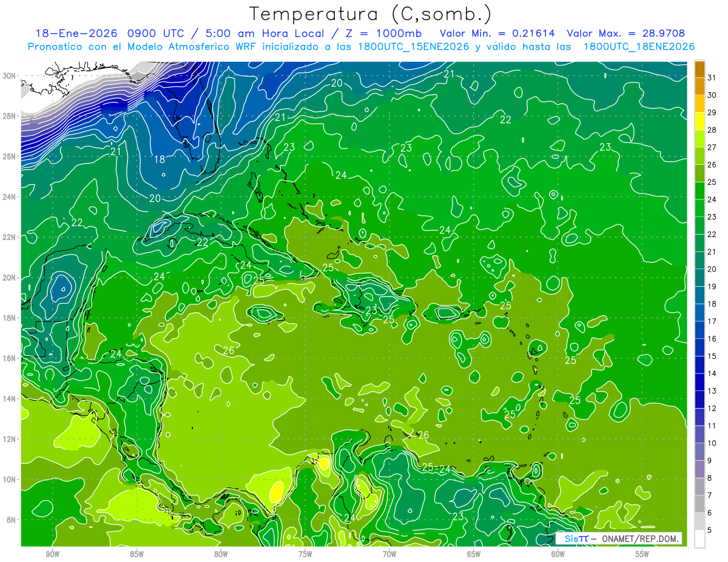Click the "18" contour label west of Florida
Screen dimensions: 728x562
[x=160, y=159]
